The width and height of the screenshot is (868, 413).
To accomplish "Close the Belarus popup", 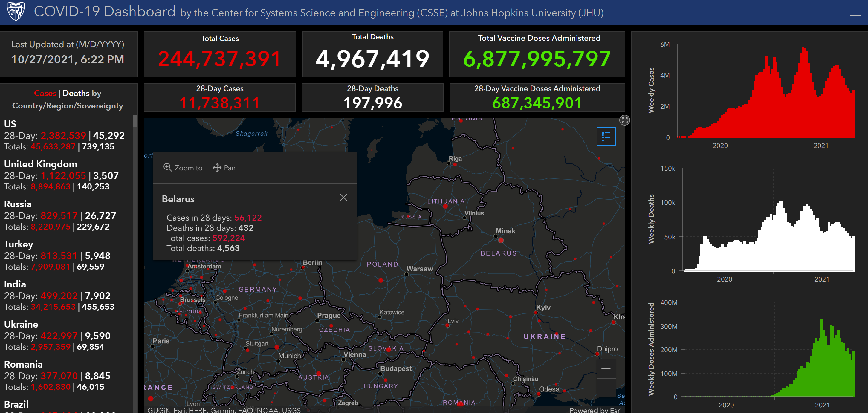I will tap(343, 198).
